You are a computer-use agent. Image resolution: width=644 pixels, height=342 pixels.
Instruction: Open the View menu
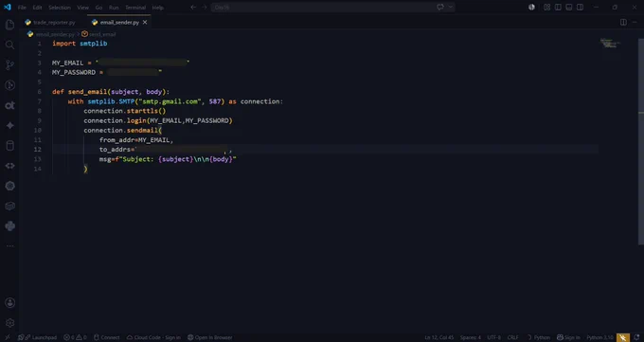click(x=82, y=8)
